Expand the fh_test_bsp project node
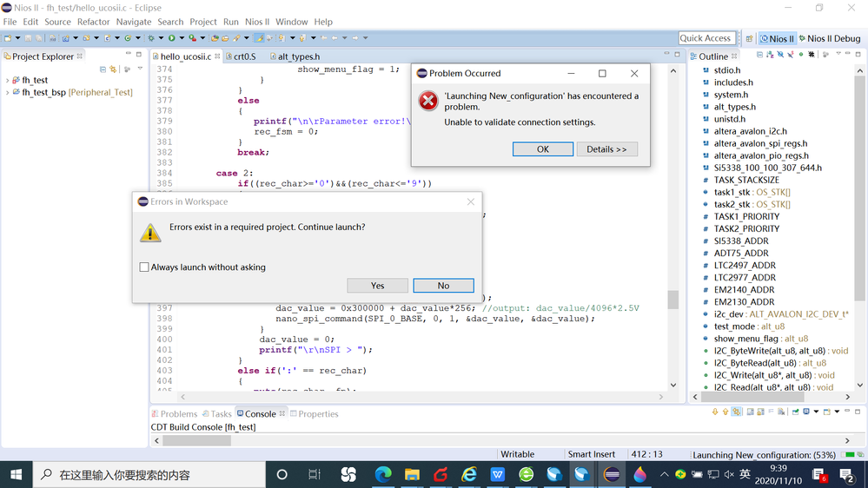This screenshot has width=868, height=488. (8, 92)
